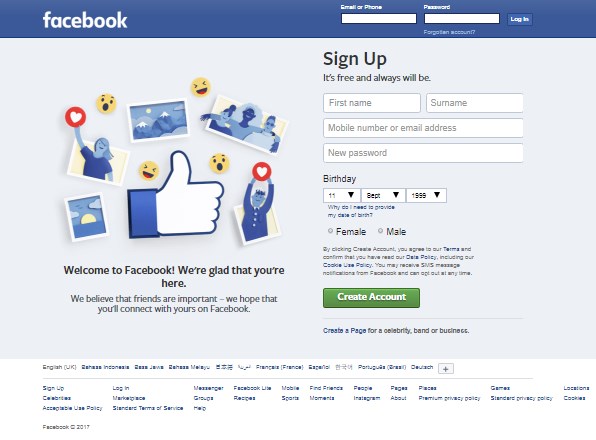Screen dimensions: 596x440
Task: Click the plus icon for more languages
Action: click(445, 368)
